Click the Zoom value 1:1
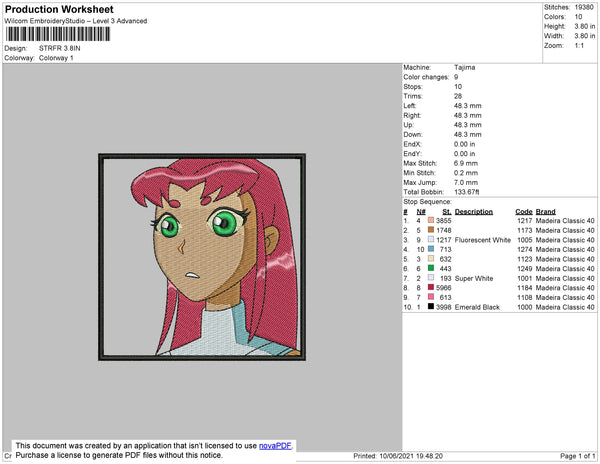The width and height of the screenshot is (600, 464). coord(579,46)
